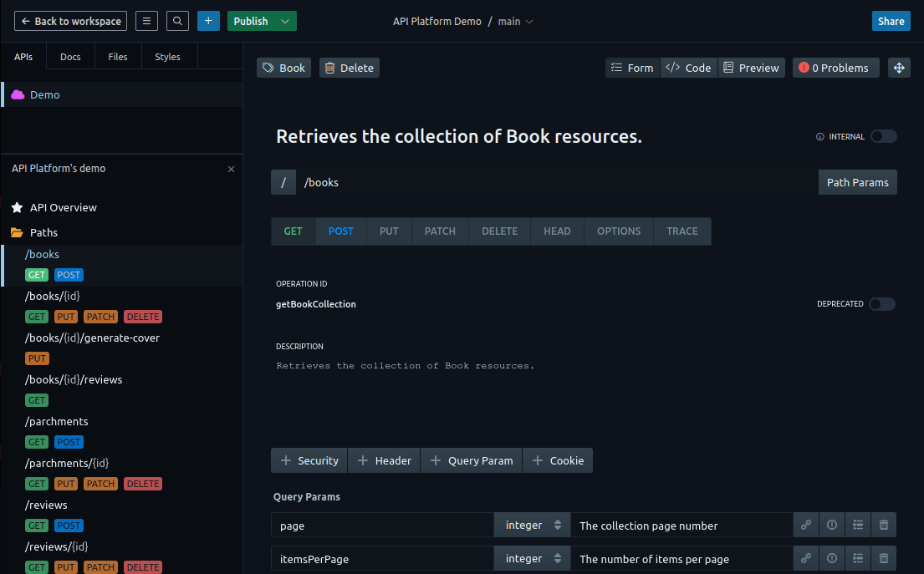The width and height of the screenshot is (924, 574).
Task: Click the blue plus icon to create new item
Action: 208,21
